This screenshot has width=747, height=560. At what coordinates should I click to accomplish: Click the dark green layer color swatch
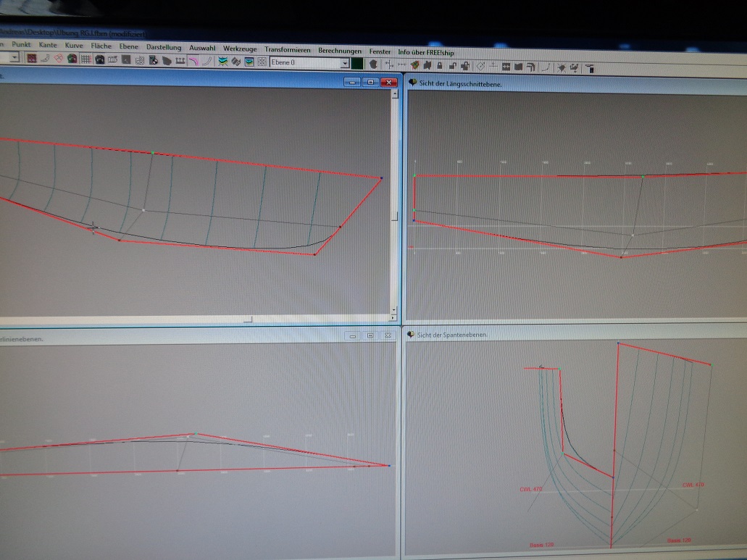(x=357, y=64)
